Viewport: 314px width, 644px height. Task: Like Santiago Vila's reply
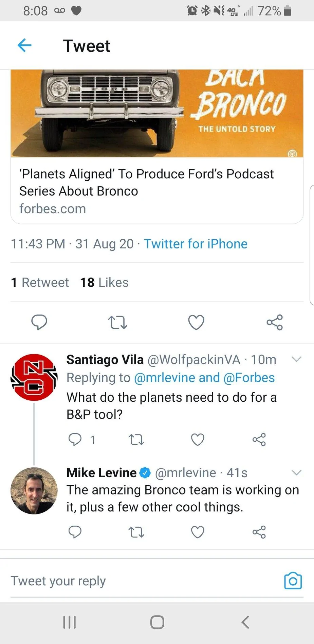198,440
